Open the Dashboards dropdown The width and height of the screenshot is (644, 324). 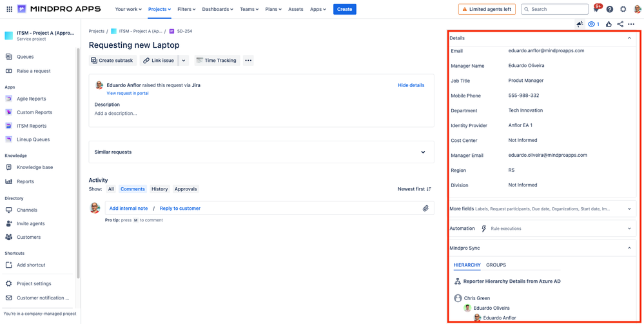coord(218,9)
